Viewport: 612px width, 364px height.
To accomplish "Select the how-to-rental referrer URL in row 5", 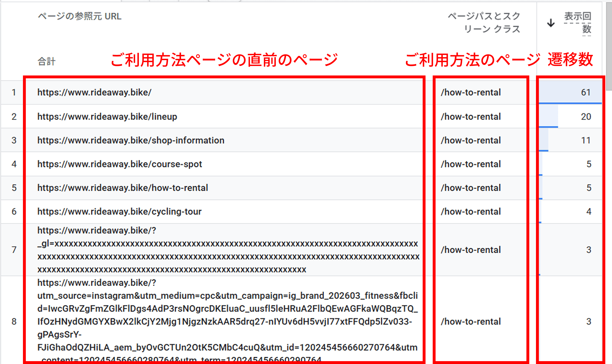I will 122,188.
